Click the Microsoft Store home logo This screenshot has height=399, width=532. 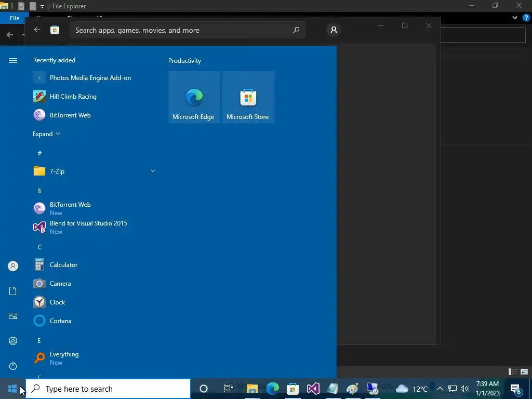coord(55,30)
